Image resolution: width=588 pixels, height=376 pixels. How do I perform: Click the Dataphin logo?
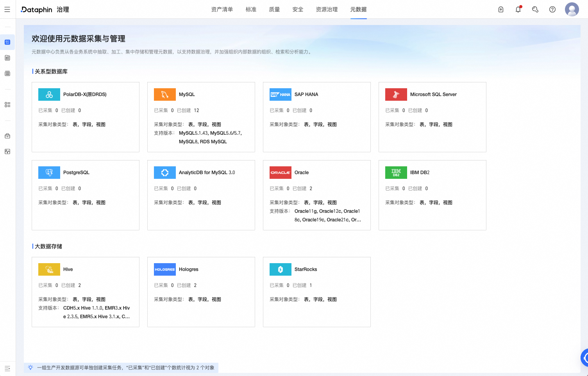tap(36, 9)
